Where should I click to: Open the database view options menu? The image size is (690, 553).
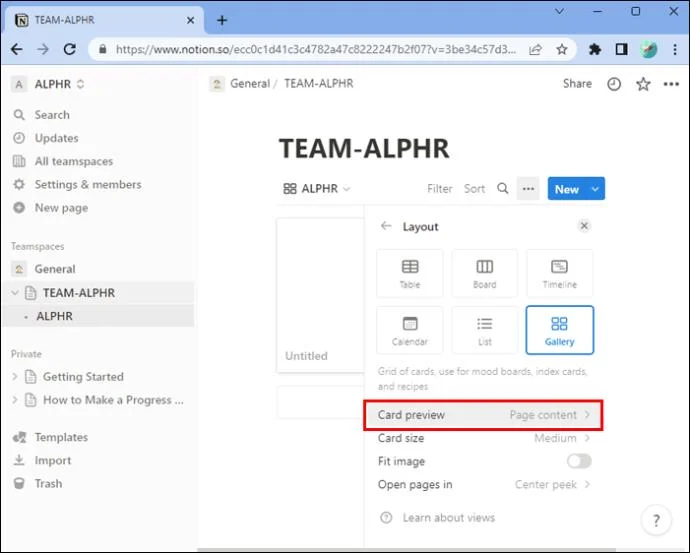[528, 189]
